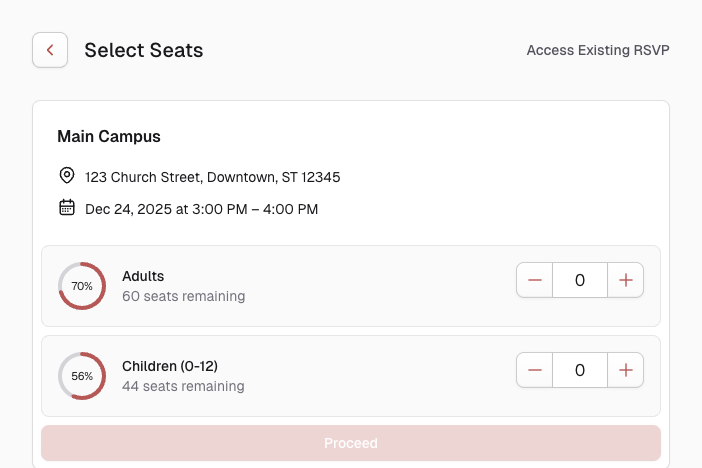Click the Children 56% progress ring
This screenshot has height=468, width=702.
(82, 376)
